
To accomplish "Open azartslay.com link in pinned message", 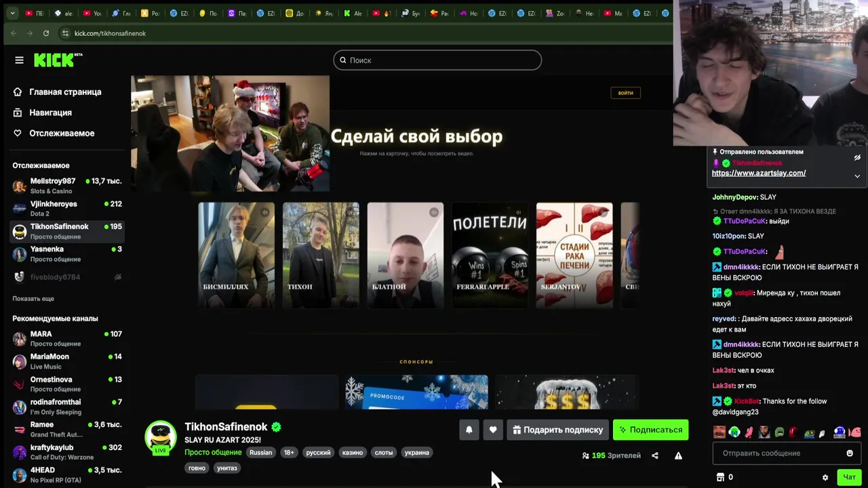I will [759, 173].
